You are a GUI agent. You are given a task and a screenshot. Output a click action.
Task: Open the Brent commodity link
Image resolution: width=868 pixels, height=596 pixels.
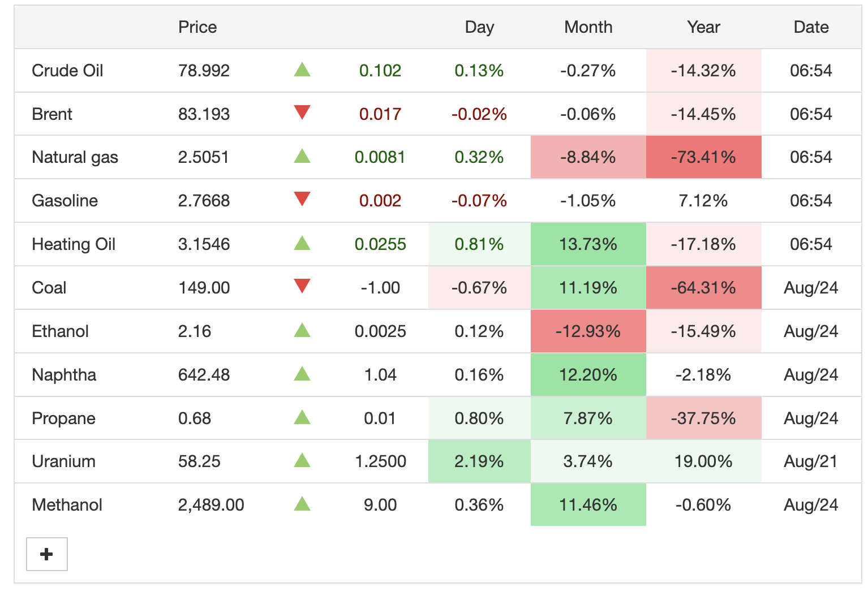pyautogui.click(x=52, y=114)
